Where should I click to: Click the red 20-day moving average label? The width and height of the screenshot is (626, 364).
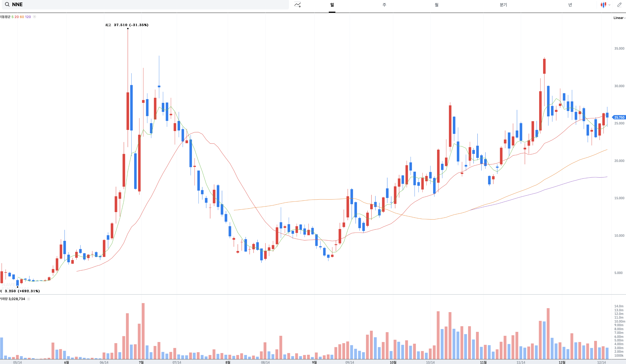pyautogui.click(x=17, y=17)
